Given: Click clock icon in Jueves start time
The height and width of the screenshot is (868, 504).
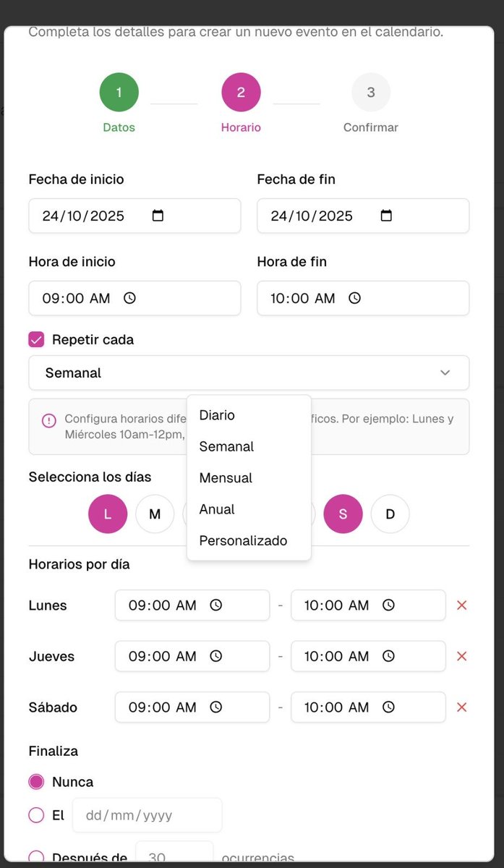Looking at the screenshot, I should tap(215, 656).
